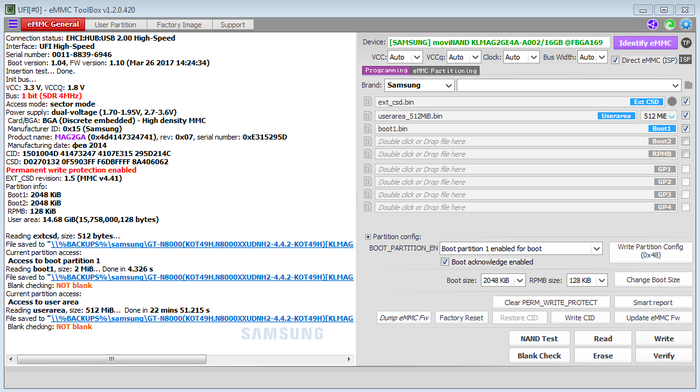Image resolution: width=700 pixels, height=392 pixels.
Task: Open the Brand Samsung dropdown
Action: click(x=419, y=85)
